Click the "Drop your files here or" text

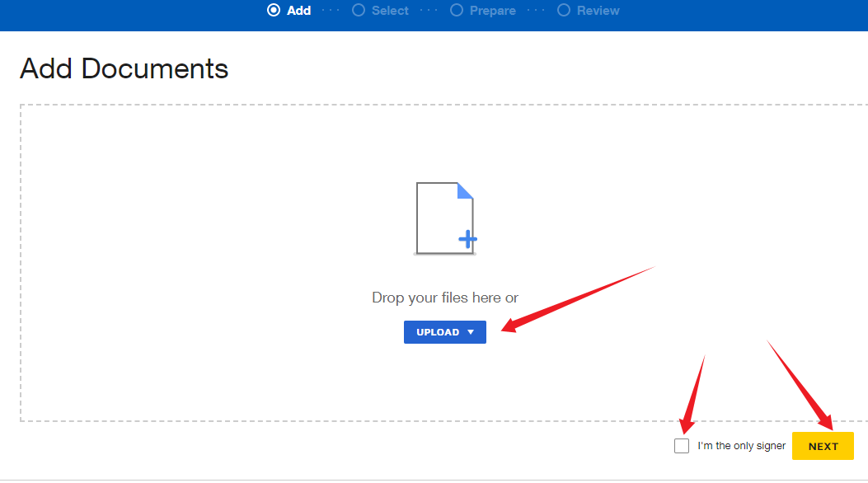tap(444, 298)
